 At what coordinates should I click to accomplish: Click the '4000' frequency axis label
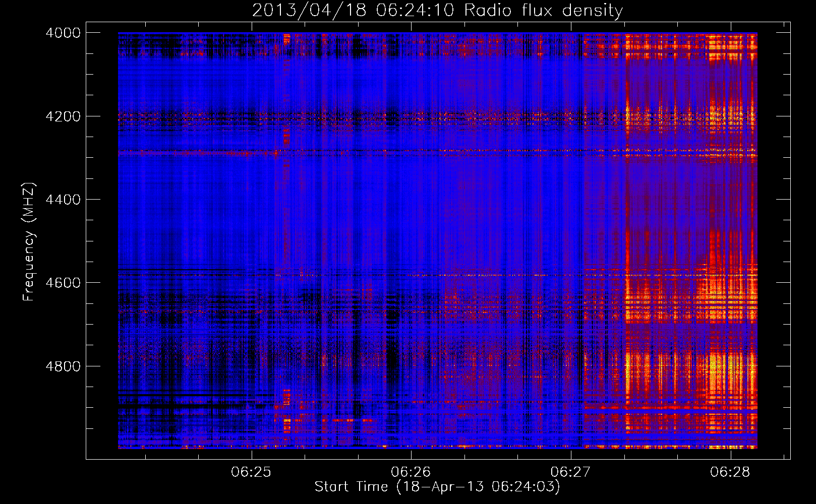point(63,33)
